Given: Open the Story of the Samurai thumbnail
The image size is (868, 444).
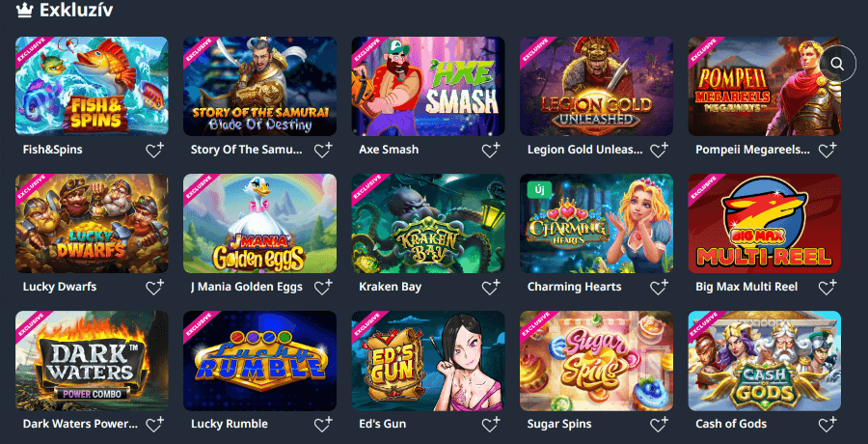Looking at the screenshot, I should tap(259, 86).
